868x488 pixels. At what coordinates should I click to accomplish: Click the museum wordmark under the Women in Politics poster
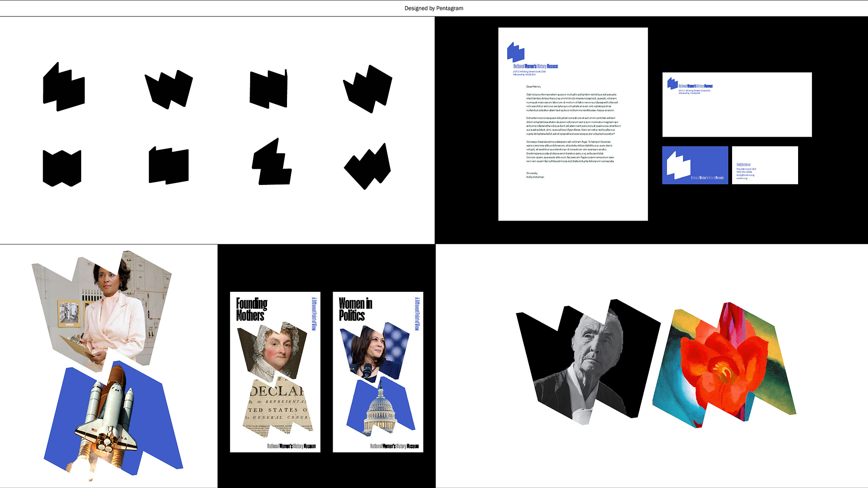click(394, 446)
